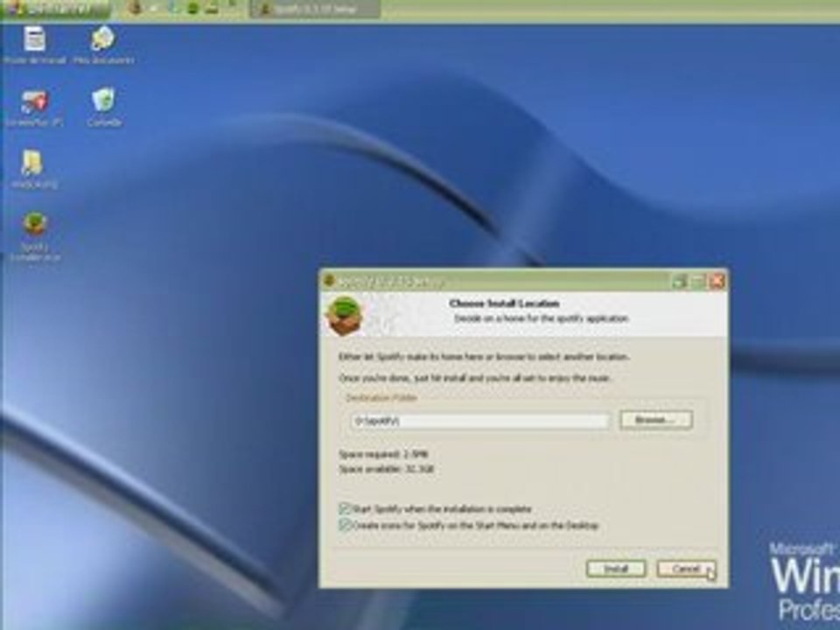Untick Create icons on Start Menu and Desktop
840x630 pixels.
[345, 524]
